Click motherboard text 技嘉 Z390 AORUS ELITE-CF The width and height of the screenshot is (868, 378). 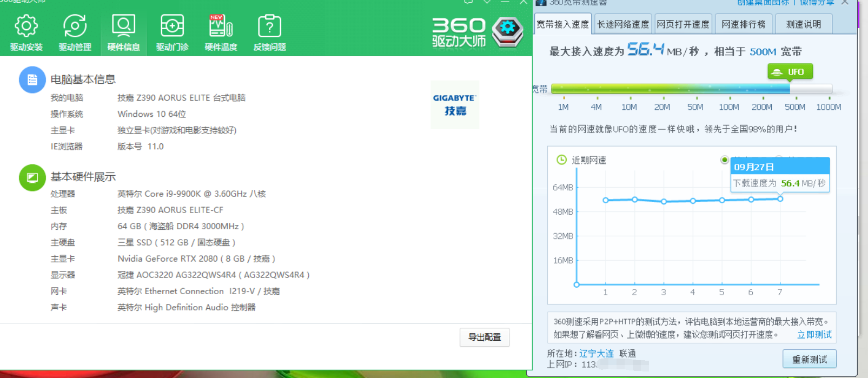170,210
